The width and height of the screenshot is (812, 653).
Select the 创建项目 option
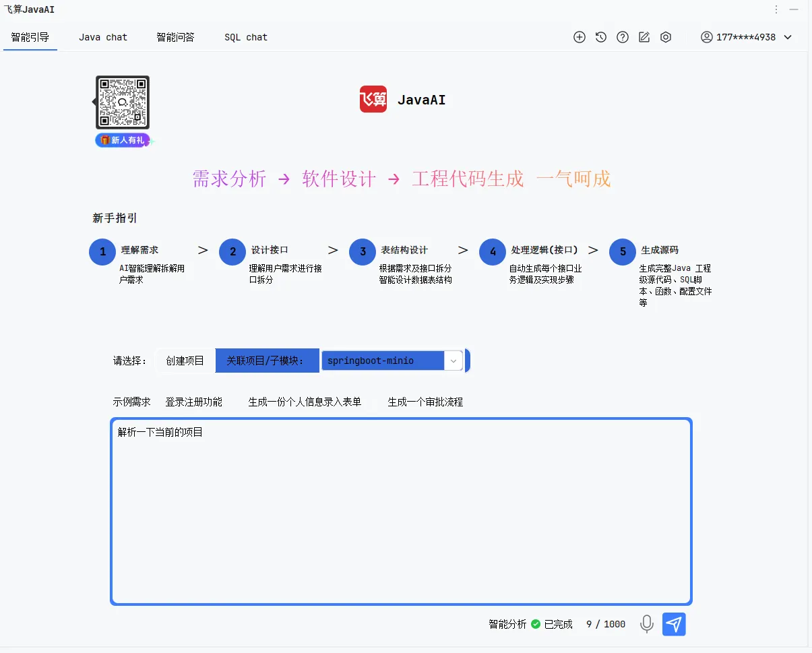(185, 361)
